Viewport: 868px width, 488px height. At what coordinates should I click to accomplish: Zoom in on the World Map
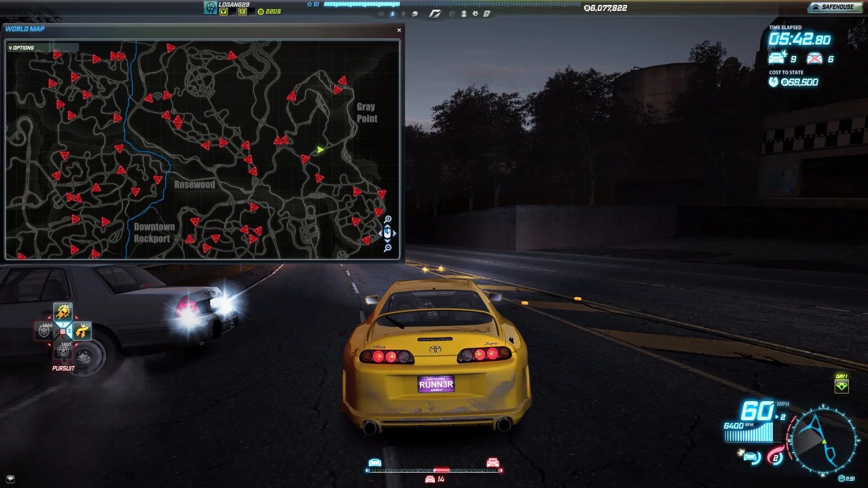click(388, 219)
